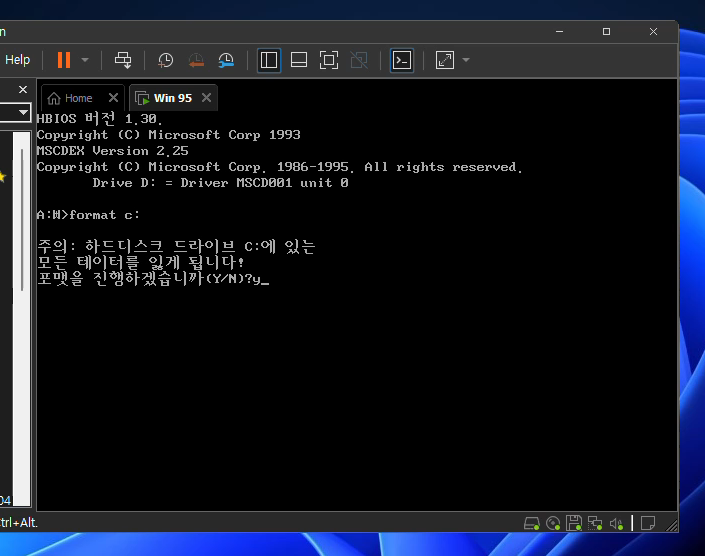
Task: Open the snapshot manager wrench icon
Action: [x=226, y=60]
